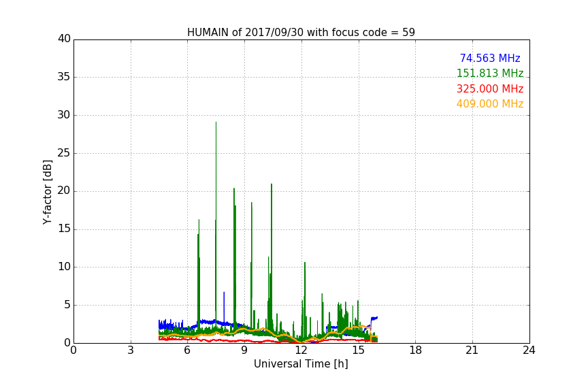The image size is (588, 392).
Task: Click the x-axis tick label 3
Action: pyautogui.click(x=131, y=350)
